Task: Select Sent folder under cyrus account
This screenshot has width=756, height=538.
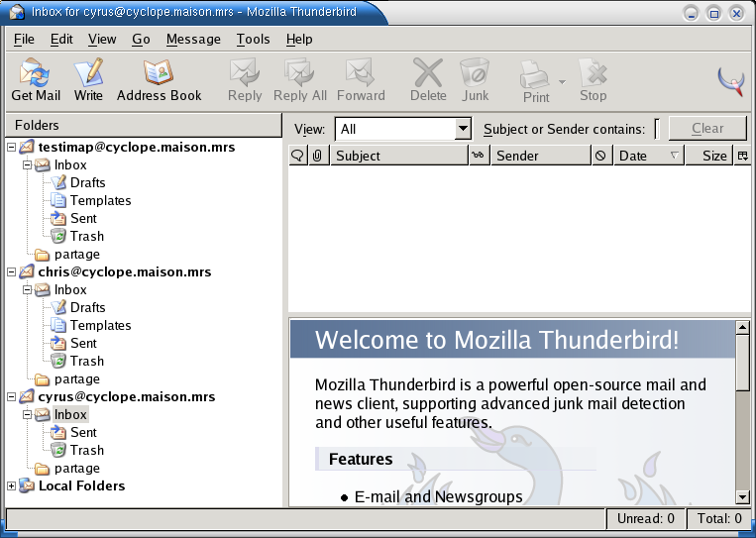Action: 83,432
